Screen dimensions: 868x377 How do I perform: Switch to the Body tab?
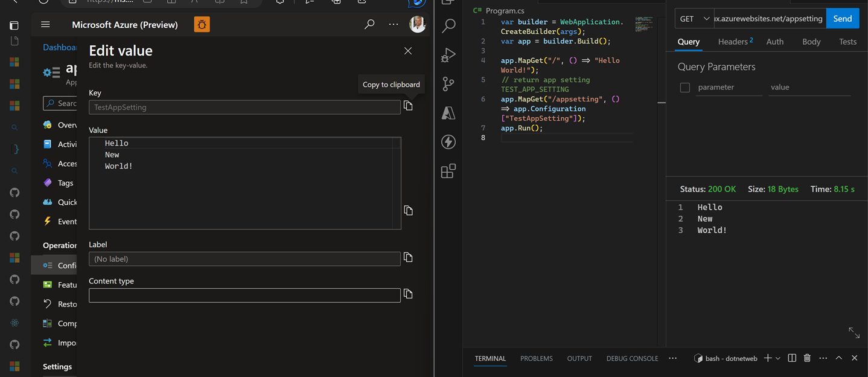[811, 42]
